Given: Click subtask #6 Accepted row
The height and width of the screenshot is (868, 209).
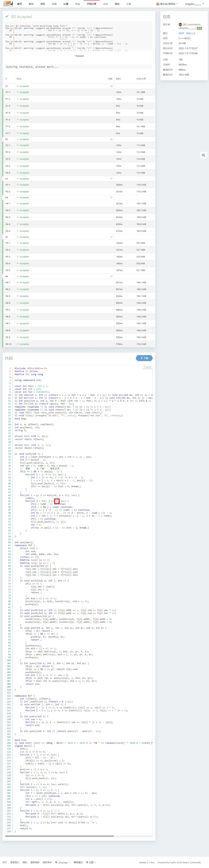Looking at the screenshot, I should [79, 276].
